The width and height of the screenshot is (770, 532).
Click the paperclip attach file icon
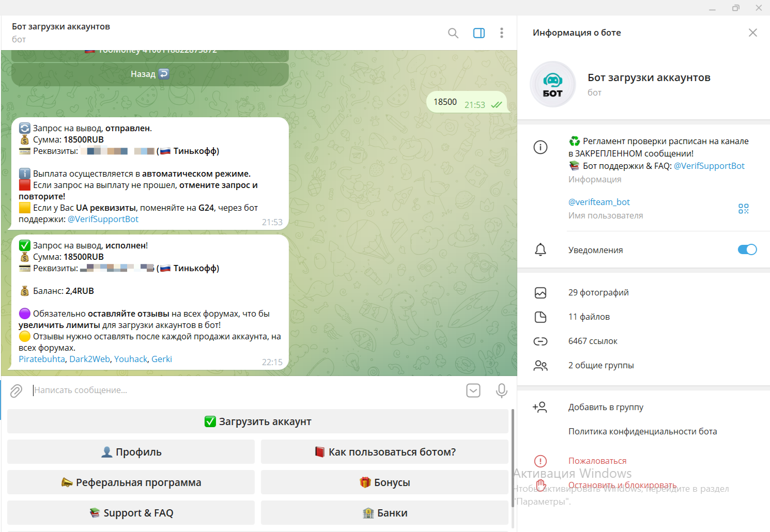click(16, 391)
